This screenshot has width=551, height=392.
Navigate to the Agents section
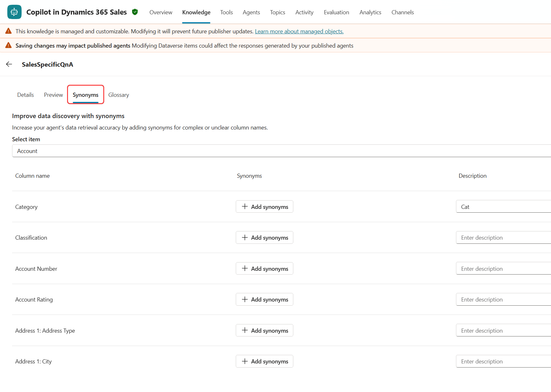pos(251,12)
